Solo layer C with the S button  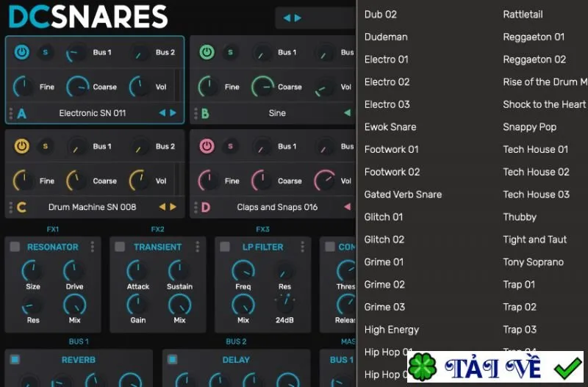[46, 146]
